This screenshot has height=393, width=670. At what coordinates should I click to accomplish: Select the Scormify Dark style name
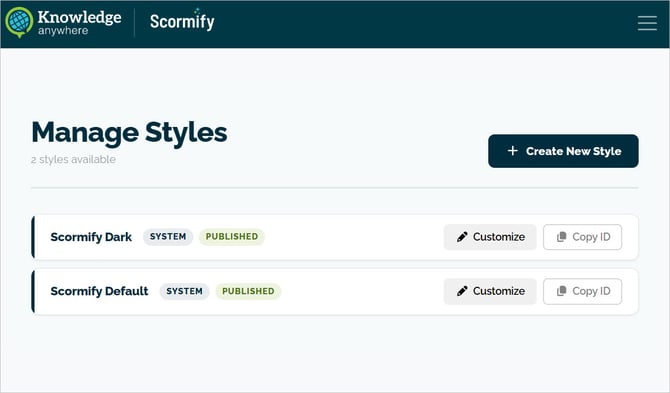91,237
